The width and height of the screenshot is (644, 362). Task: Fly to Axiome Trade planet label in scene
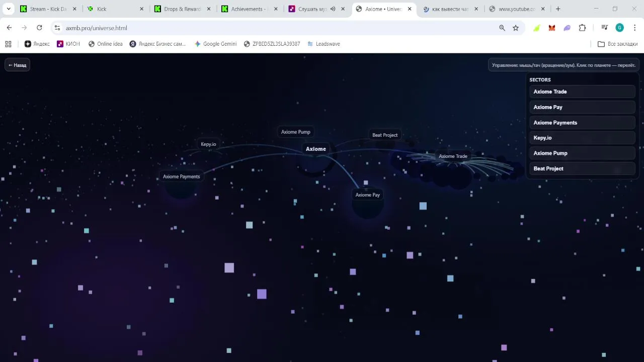point(453,156)
